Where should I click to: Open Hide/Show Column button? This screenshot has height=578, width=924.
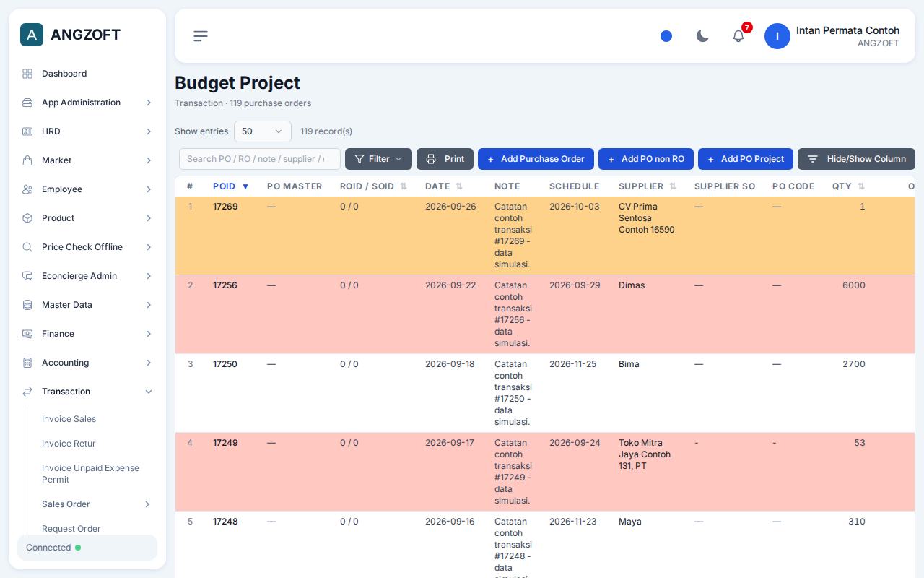856,159
